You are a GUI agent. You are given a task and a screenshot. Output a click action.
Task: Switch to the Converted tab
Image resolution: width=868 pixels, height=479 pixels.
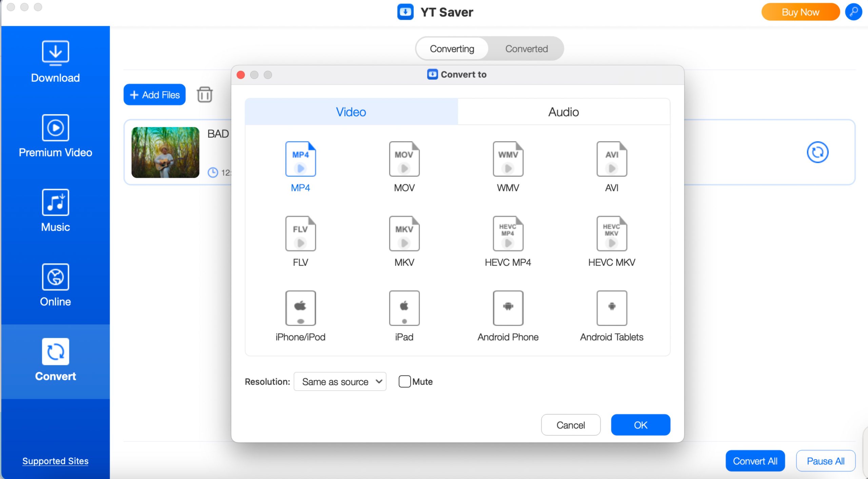526,49
